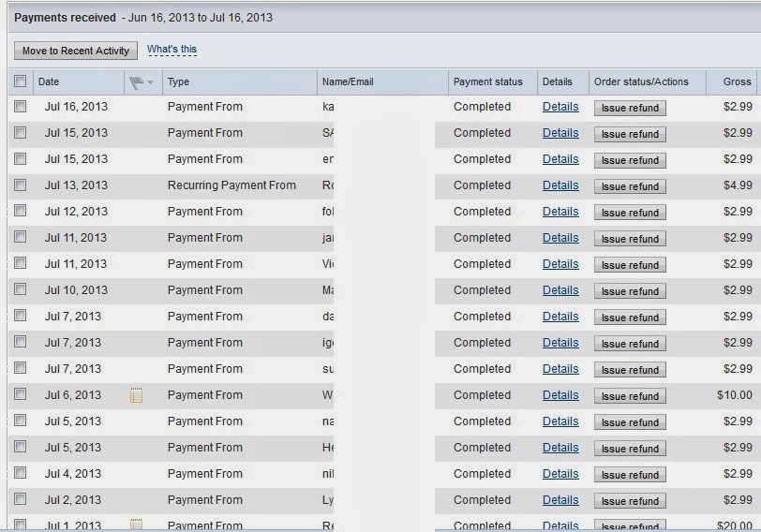View Details for the Jul 16 payment

tap(560, 107)
